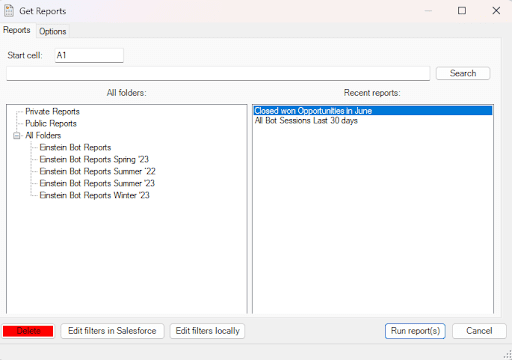Click the Get Reports window icon
This screenshot has height=360, width=512.
(9, 11)
